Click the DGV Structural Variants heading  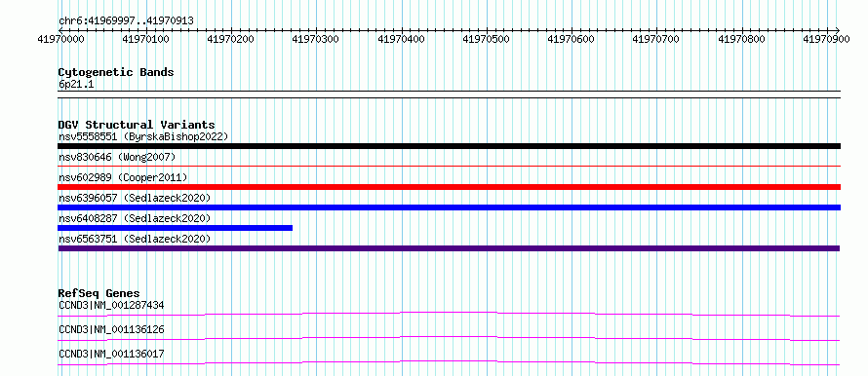pyautogui.click(x=137, y=125)
